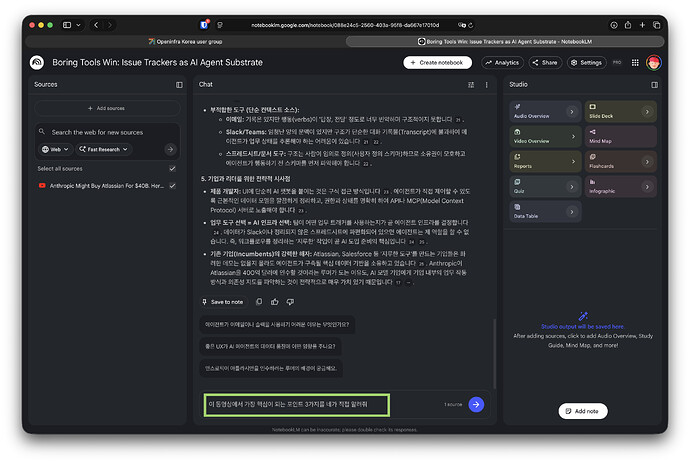This screenshot has height=462, width=690.
Task: Switch to the Openinfra Korea user group tab
Action: coord(185,42)
